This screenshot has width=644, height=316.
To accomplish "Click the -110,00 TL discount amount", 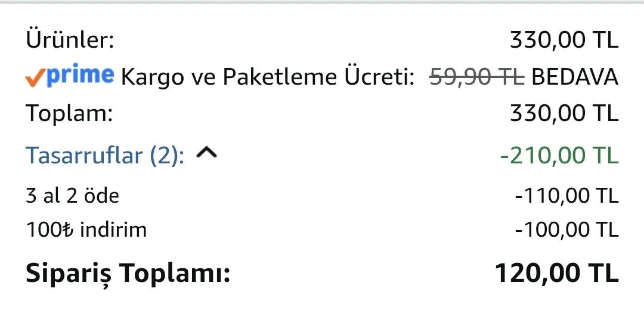I will coord(566,195).
